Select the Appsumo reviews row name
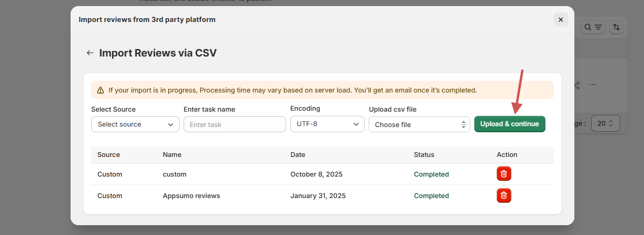This screenshot has width=644, height=235. pos(191,196)
